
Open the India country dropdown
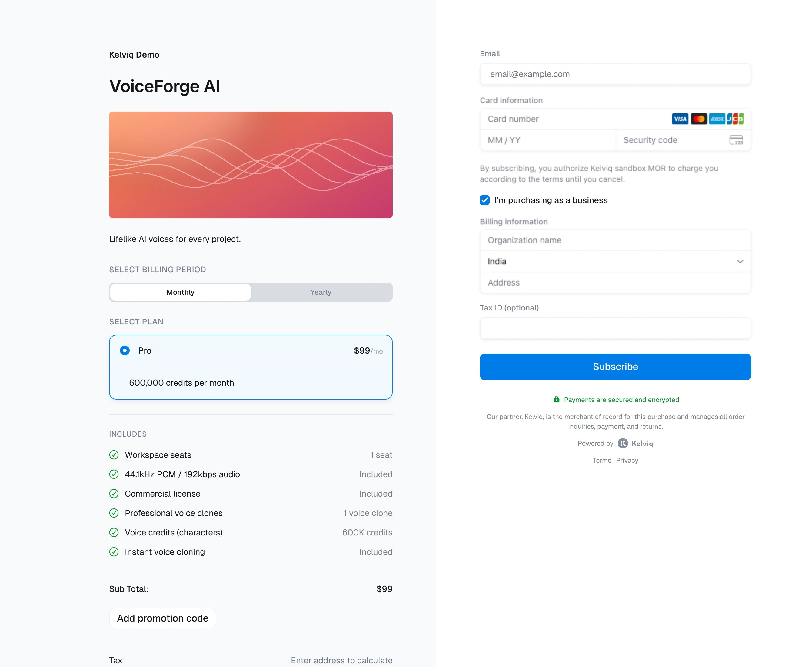(x=615, y=261)
